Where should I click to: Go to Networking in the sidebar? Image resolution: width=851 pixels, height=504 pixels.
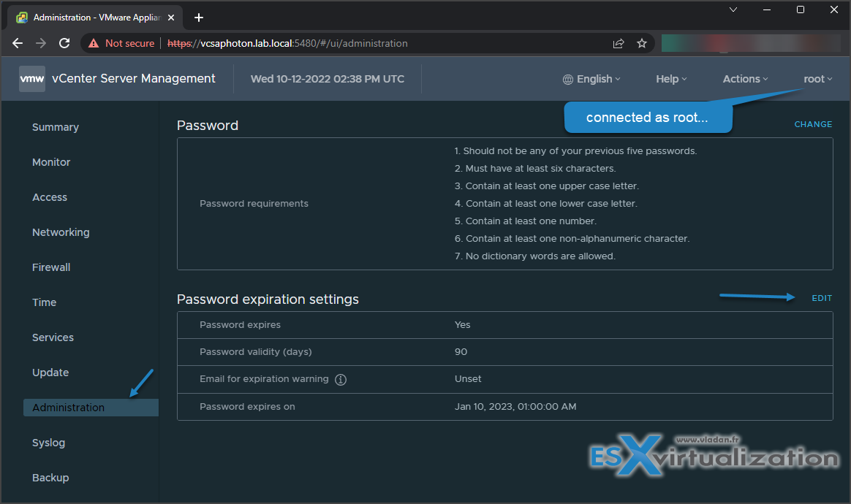point(61,232)
